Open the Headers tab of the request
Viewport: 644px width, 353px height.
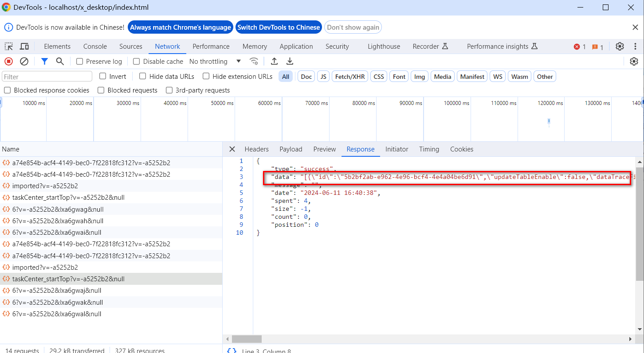[x=256, y=149]
